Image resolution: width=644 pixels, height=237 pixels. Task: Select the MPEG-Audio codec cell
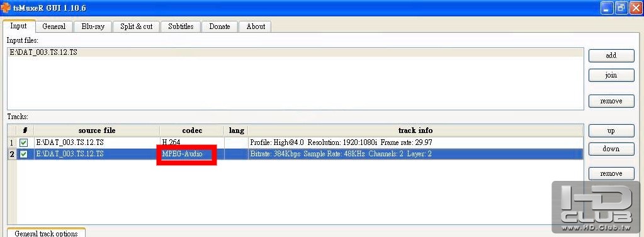pos(192,154)
